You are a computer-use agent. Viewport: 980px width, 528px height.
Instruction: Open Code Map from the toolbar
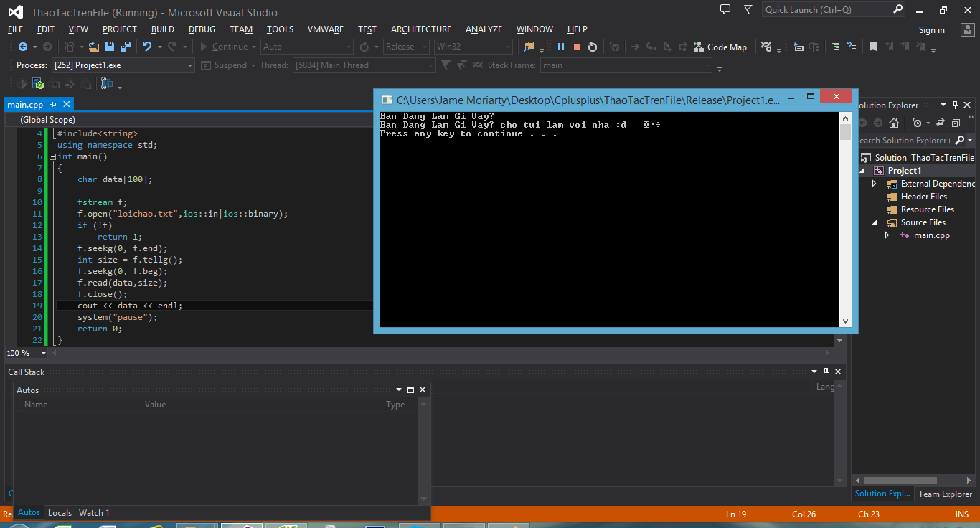pyautogui.click(x=720, y=47)
